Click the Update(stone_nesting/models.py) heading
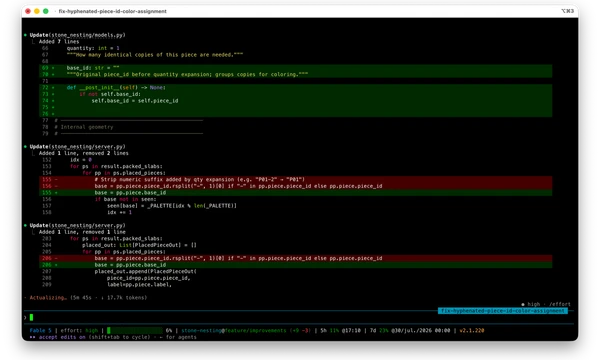 78,35
